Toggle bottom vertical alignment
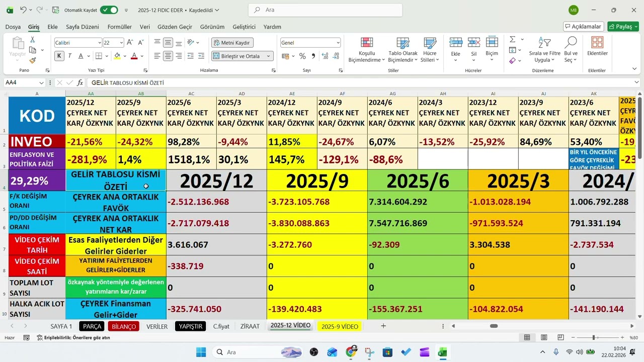This screenshot has height=362, width=644. (x=179, y=43)
